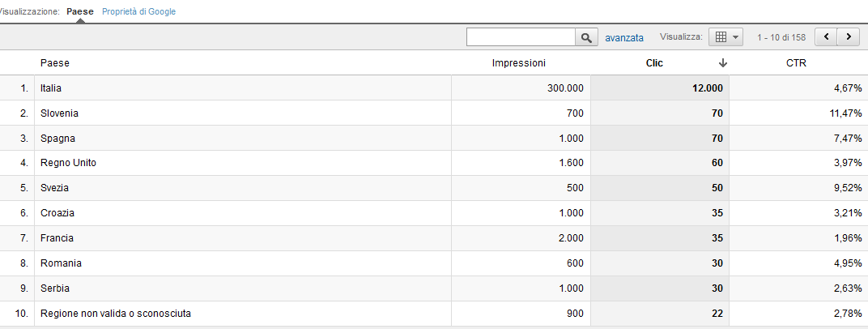868x329 pixels.
Task: Click the Italia country row
Action: (x=51, y=88)
